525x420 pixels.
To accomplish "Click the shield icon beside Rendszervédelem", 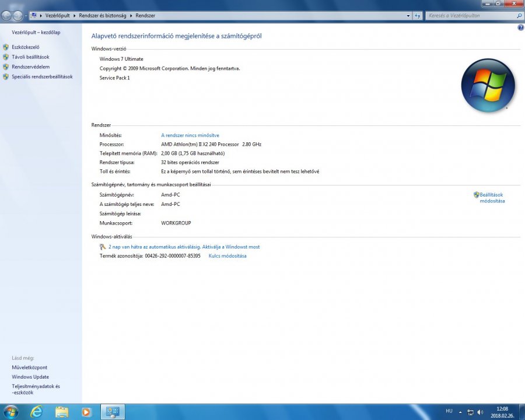I will [6, 66].
